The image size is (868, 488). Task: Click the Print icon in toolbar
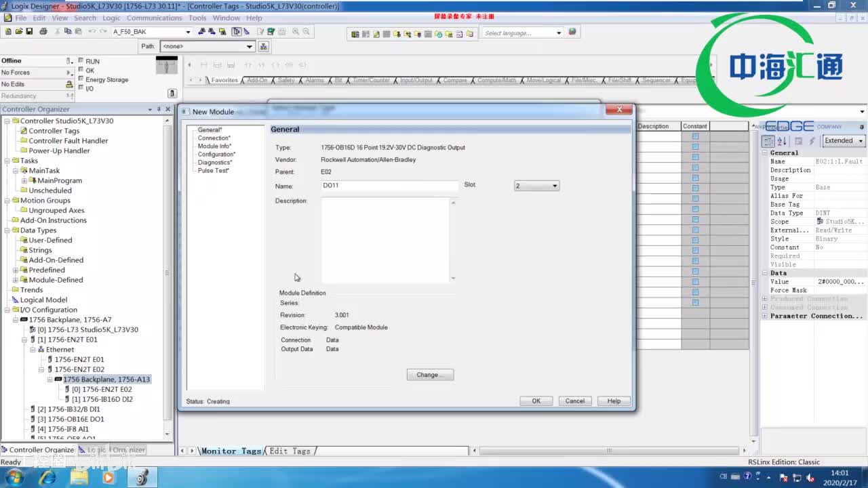click(43, 31)
